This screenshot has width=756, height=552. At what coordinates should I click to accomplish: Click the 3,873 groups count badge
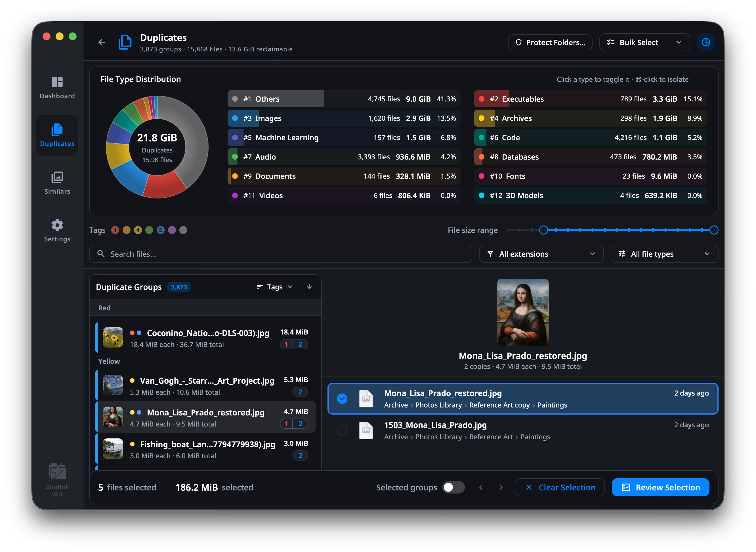point(179,287)
